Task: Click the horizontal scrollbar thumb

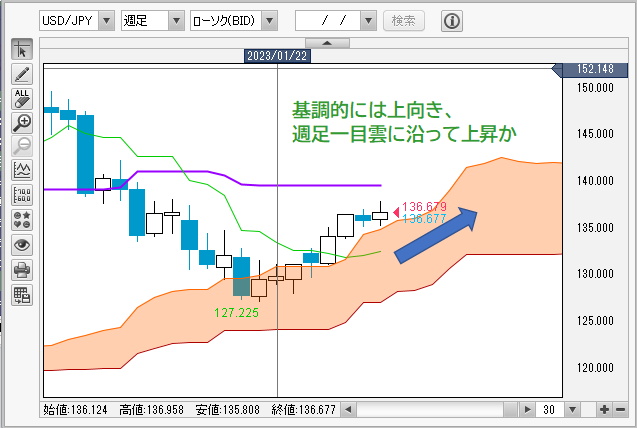Action: coord(510,409)
